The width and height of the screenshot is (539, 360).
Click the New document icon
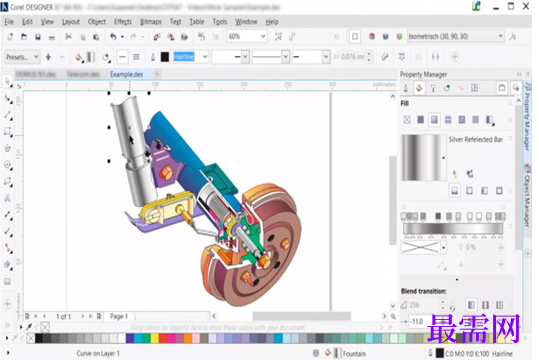tap(10, 36)
